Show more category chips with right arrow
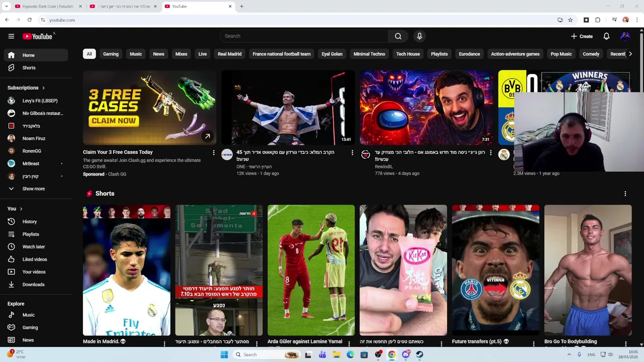Viewport: 644px width, 362px height. 630,54
